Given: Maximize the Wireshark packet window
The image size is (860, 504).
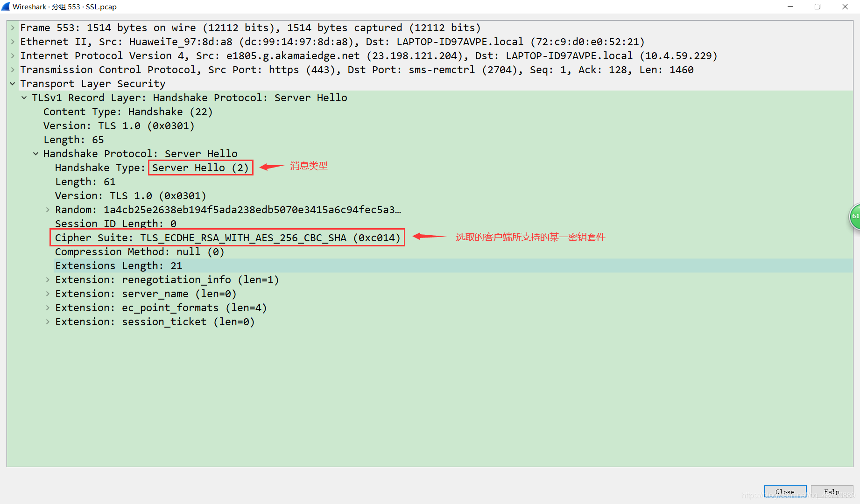Looking at the screenshot, I should pyautogui.click(x=818, y=7).
